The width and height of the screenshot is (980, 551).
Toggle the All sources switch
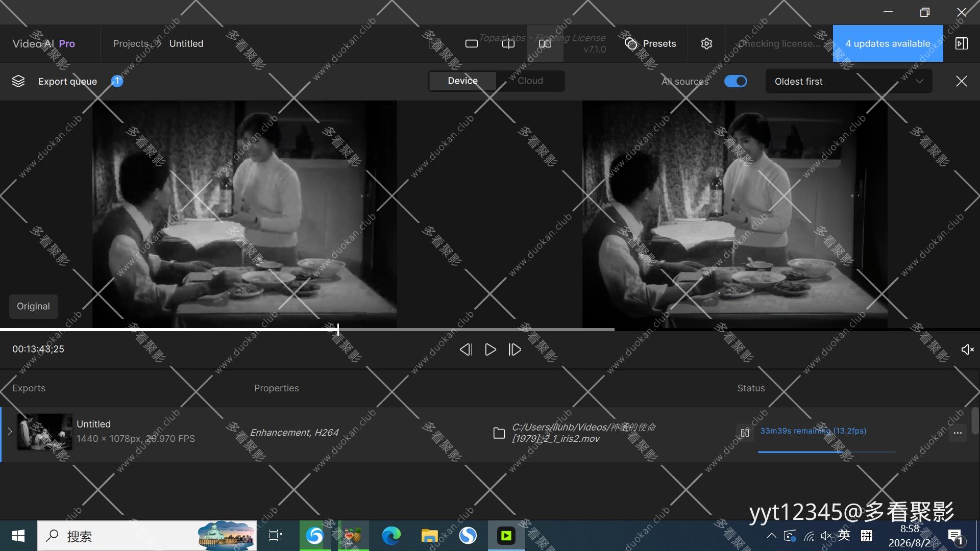736,81
